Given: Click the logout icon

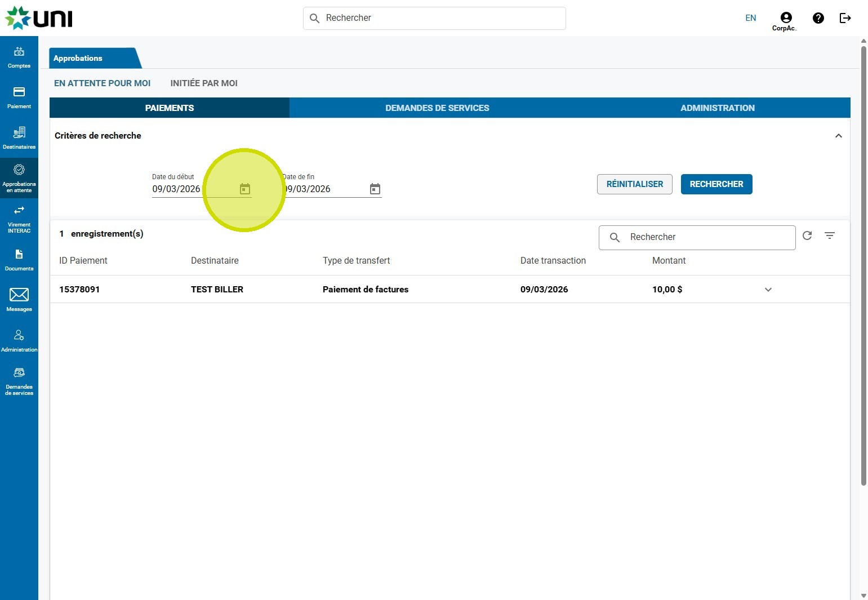Looking at the screenshot, I should (845, 18).
